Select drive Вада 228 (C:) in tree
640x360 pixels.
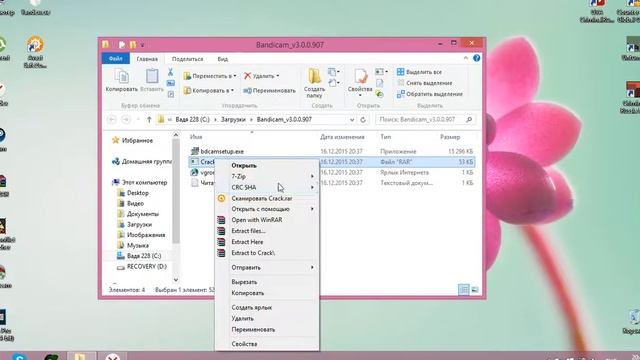[144, 256]
